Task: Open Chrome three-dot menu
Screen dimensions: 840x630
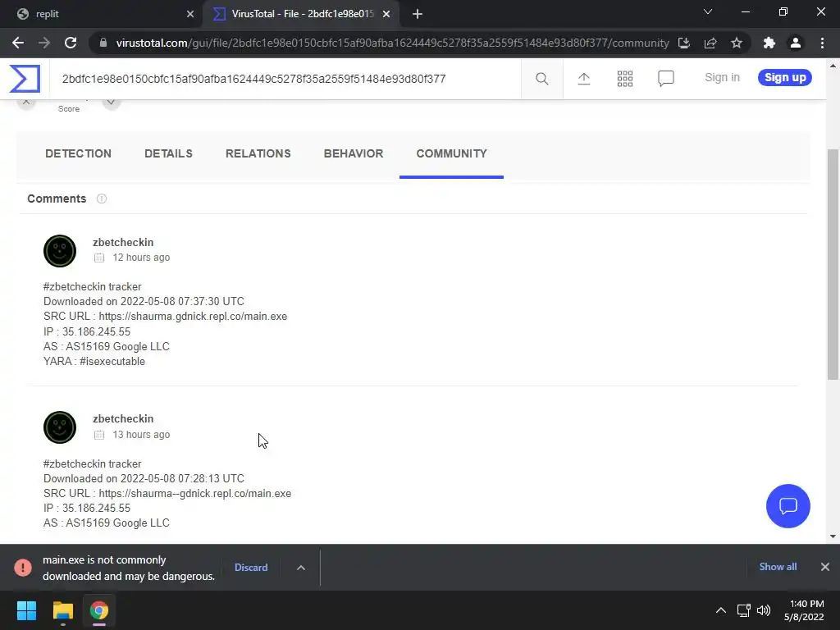Action: [822, 43]
